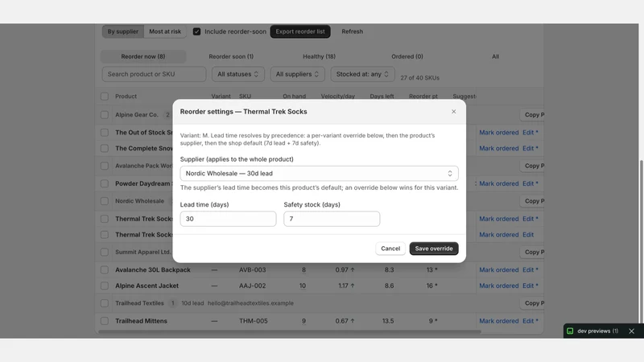Screen dimensions: 644x362
Task: Toggle the select-all checkbox in header row
Action: click(105, 97)
